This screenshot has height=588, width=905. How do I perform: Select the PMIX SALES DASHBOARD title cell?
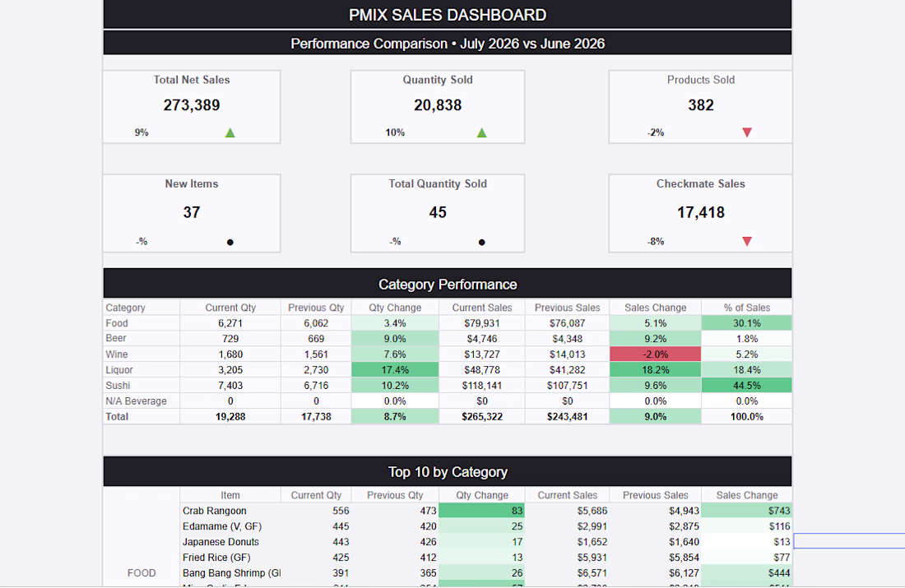(448, 15)
